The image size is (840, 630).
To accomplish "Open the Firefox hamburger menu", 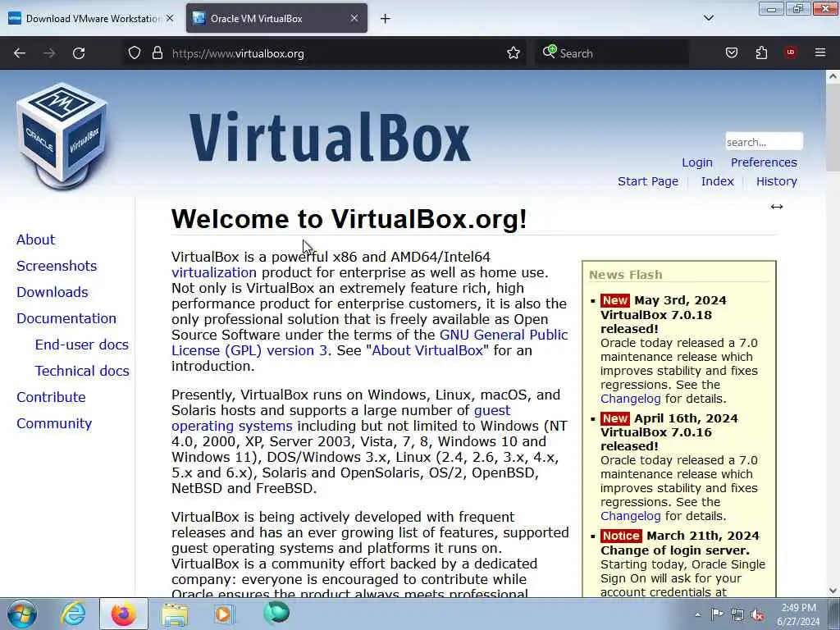I will click(x=820, y=52).
